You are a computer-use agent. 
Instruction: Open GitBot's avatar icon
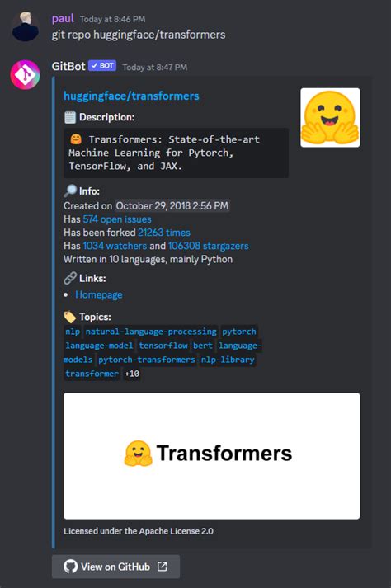coord(25,74)
